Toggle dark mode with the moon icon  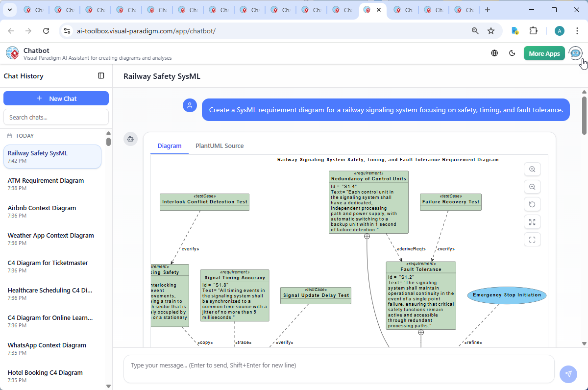pyautogui.click(x=512, y=53)
